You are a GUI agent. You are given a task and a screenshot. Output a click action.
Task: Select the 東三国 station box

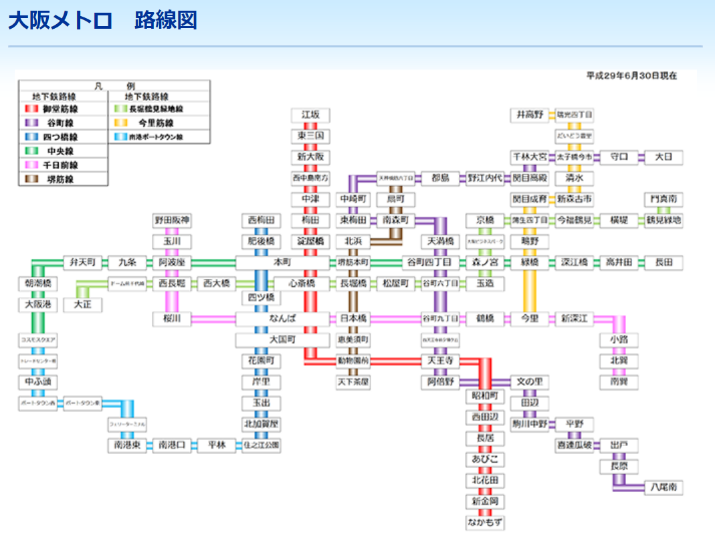(311, 136)
